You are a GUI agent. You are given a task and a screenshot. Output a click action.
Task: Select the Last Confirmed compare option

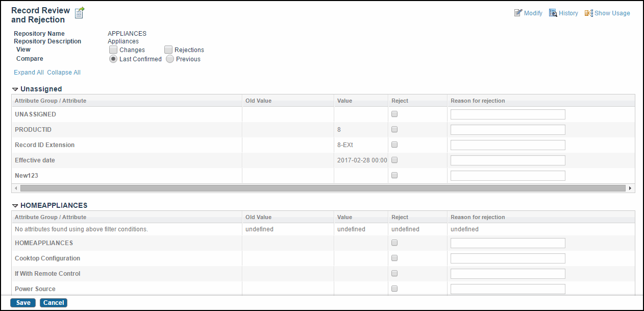coord(113,59)
